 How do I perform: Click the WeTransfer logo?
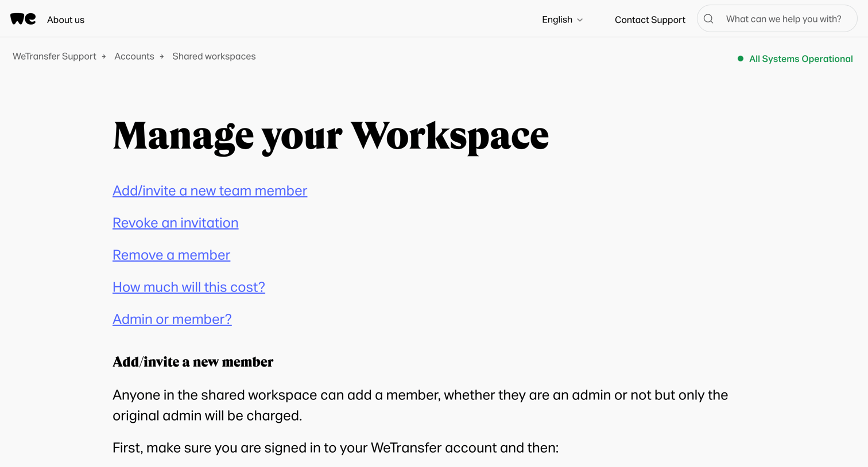pyautogui.click(x=23, y=19)
